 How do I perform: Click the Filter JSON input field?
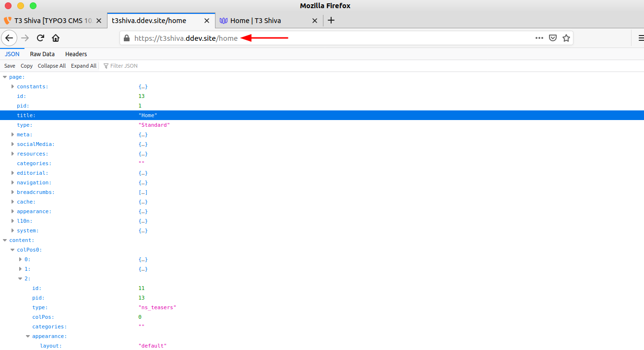(x=123, y=65)
